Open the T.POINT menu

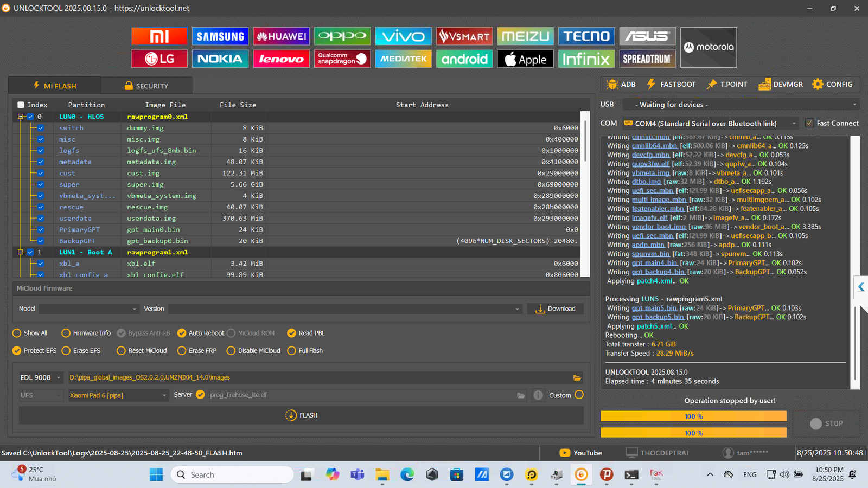[727, 84]
